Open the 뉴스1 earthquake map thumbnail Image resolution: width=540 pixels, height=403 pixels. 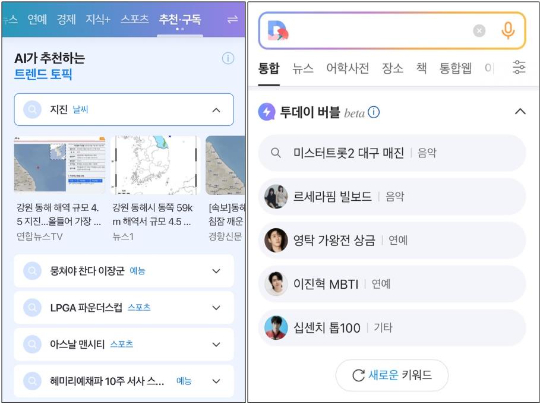[x=155, y=165]
